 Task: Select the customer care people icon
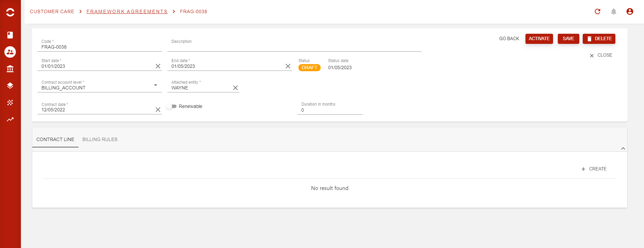10,52
